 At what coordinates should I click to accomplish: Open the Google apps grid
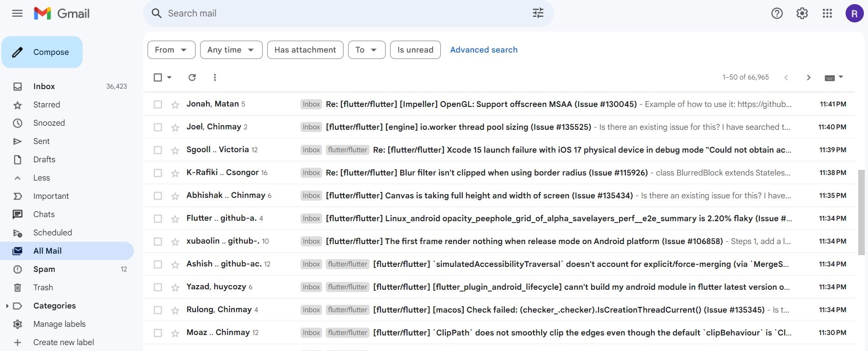(827, 13)
